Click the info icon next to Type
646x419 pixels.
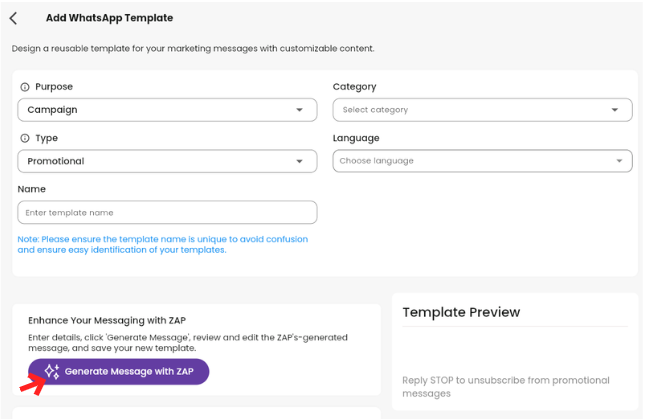point(24,138)
